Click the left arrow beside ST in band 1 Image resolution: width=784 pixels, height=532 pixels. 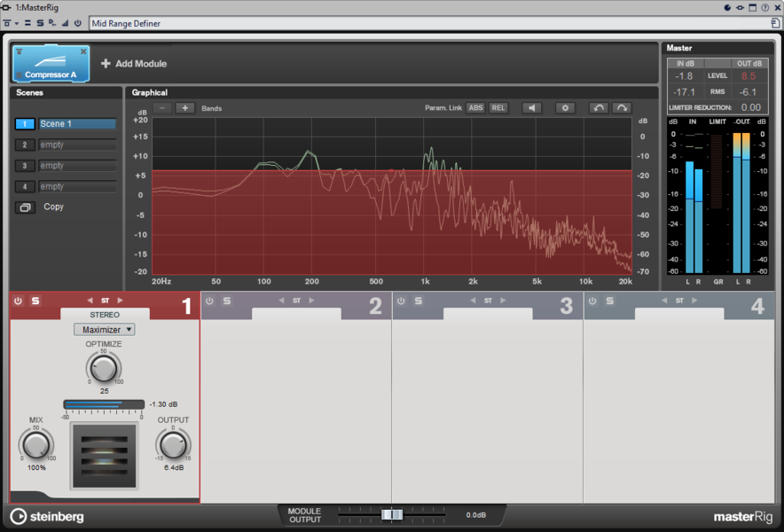(90, 301)
